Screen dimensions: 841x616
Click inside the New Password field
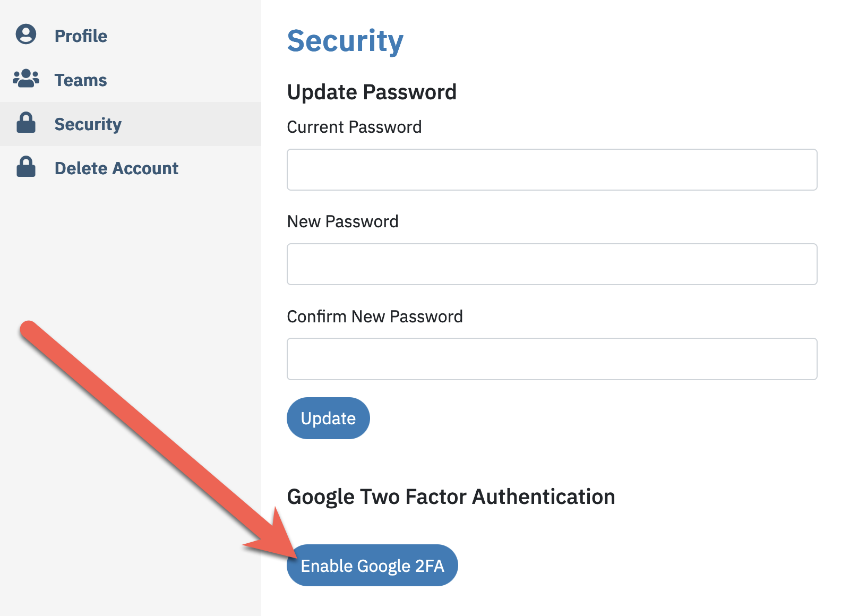pyautogui.click(x=552, y=264)
